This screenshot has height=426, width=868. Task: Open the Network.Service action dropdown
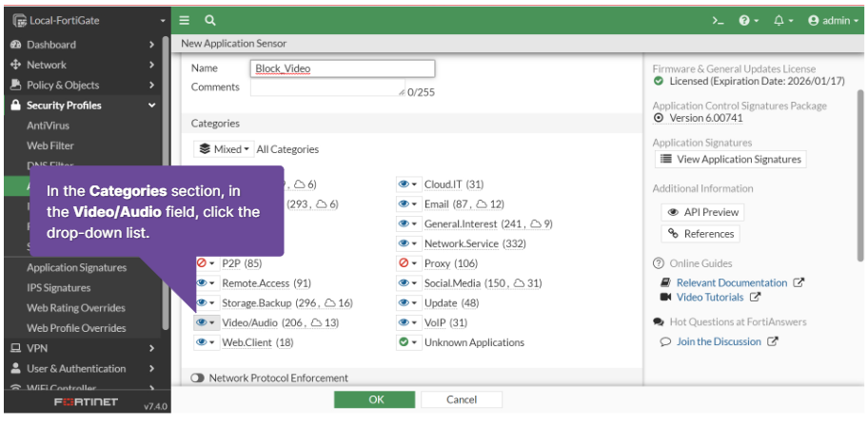pyautogui.click(x=408, y=243)
